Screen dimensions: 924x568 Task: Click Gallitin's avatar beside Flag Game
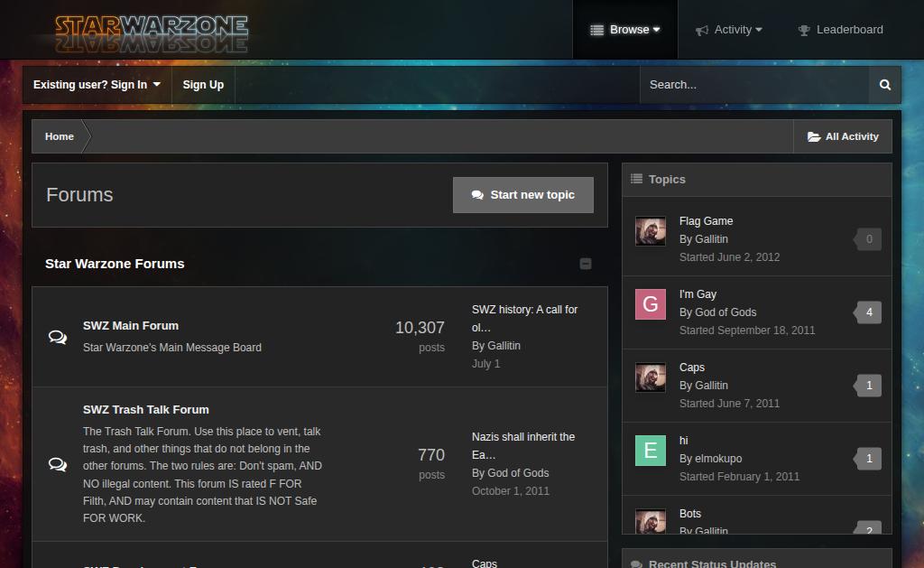(651, 231)
